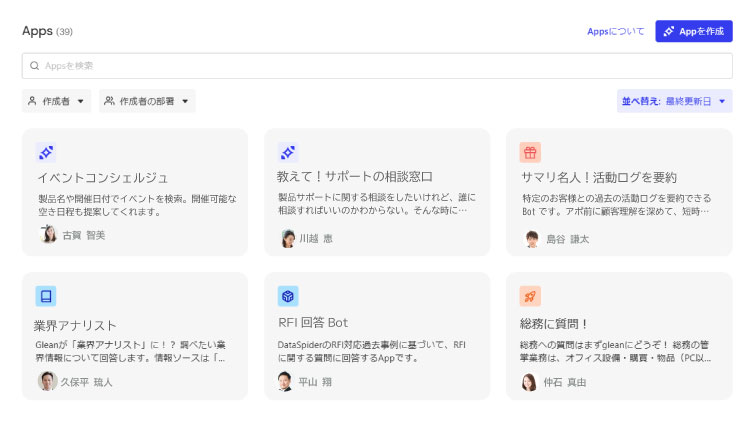Open the Appsについて link

pos(615,32)
